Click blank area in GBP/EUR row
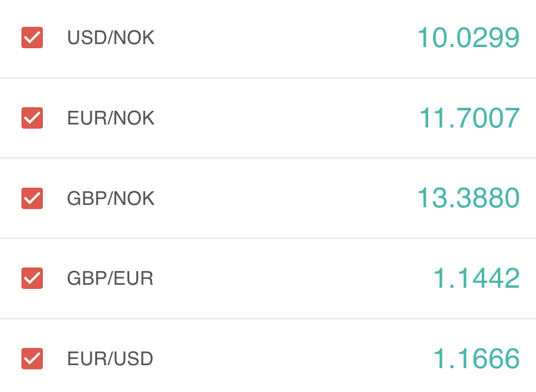This screenshot has height=392, width=536. point(286,278)
